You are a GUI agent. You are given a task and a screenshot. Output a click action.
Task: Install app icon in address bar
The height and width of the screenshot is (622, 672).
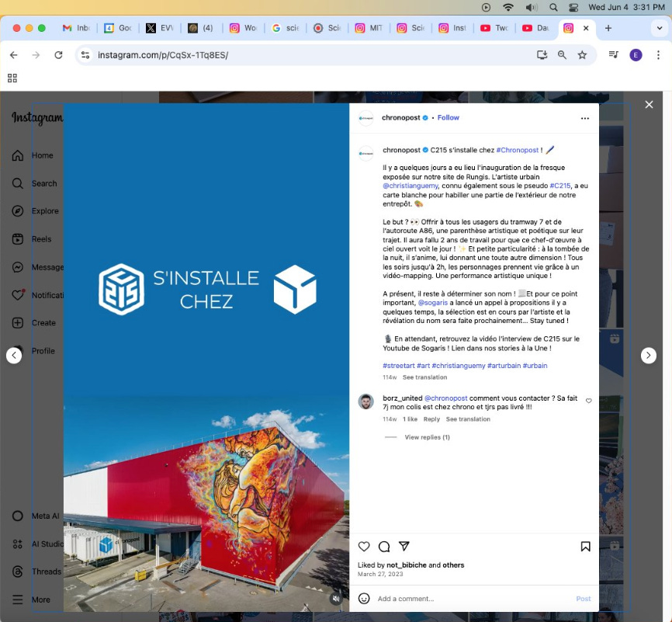(542, 55)
